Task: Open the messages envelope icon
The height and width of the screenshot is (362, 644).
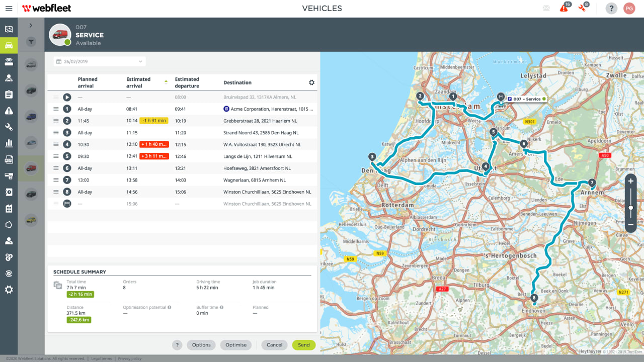Action: click(x=546, y=8)
